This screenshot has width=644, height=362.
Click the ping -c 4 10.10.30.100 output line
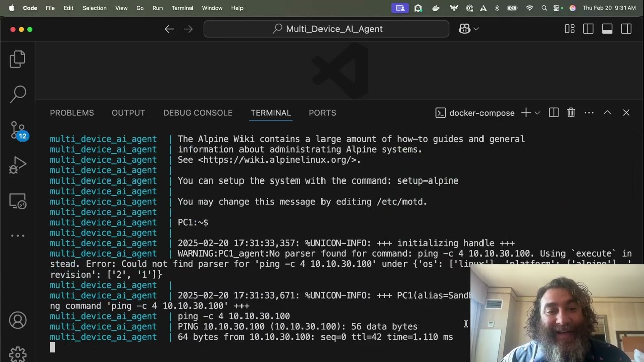tap(233, 316)
